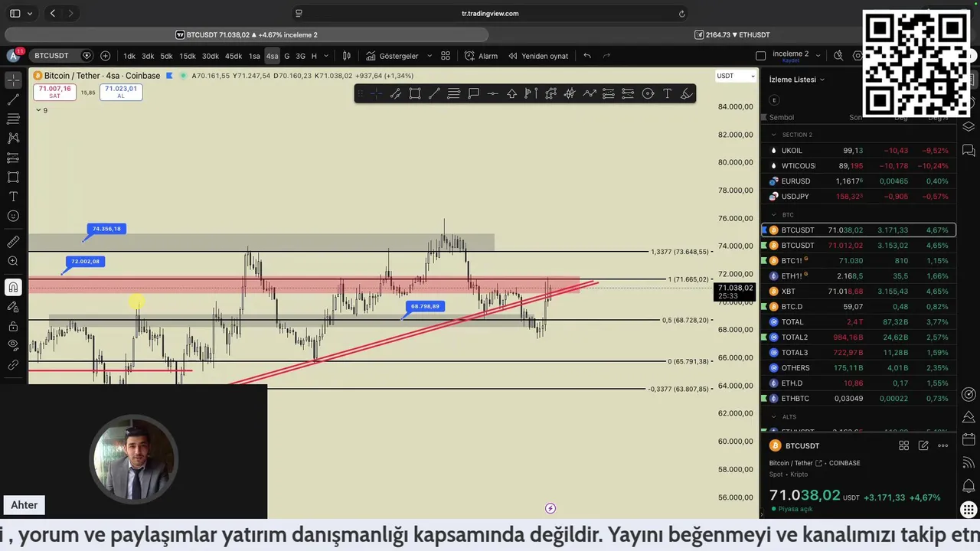Image resolution: width=980 pixels, height=551 pixels.
Task: Toggle the layout checkbox beside inceleme 2
Action: [x=760, y=56]
